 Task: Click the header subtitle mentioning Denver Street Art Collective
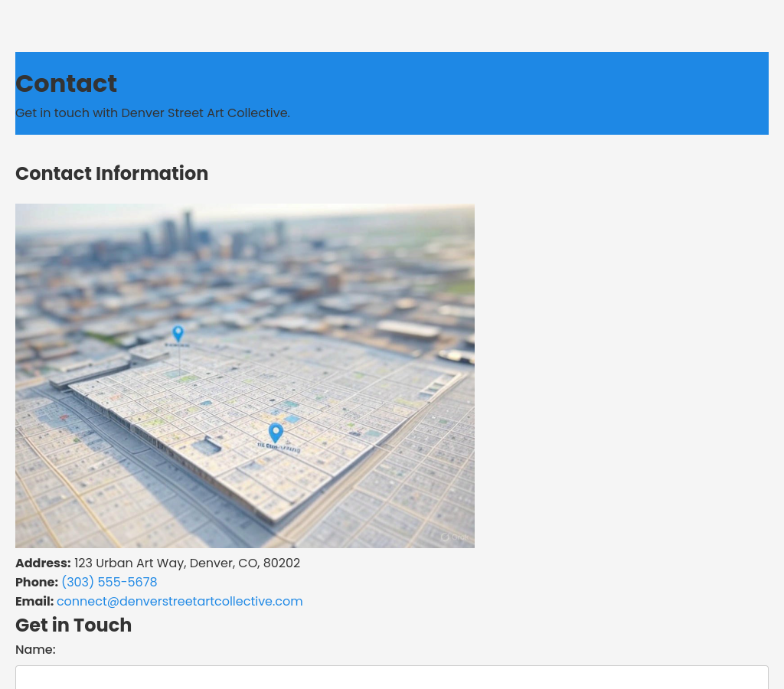[x=152, y=113]
